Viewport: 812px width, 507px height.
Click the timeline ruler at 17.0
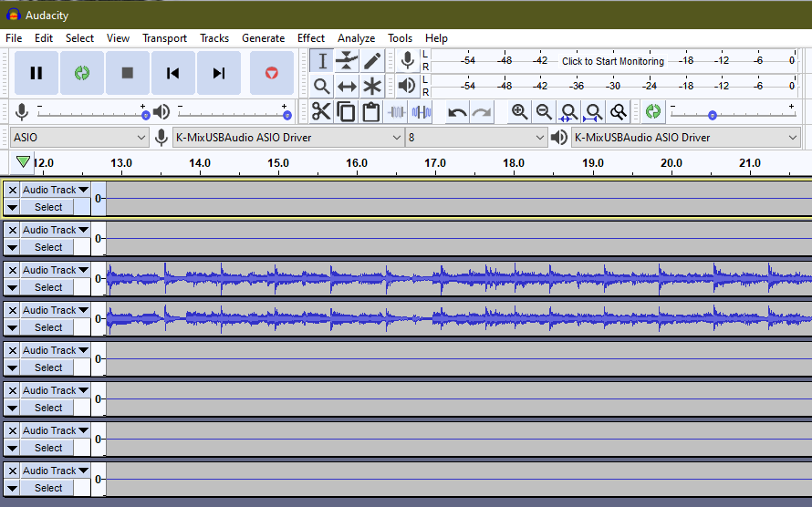pos(435,163)
